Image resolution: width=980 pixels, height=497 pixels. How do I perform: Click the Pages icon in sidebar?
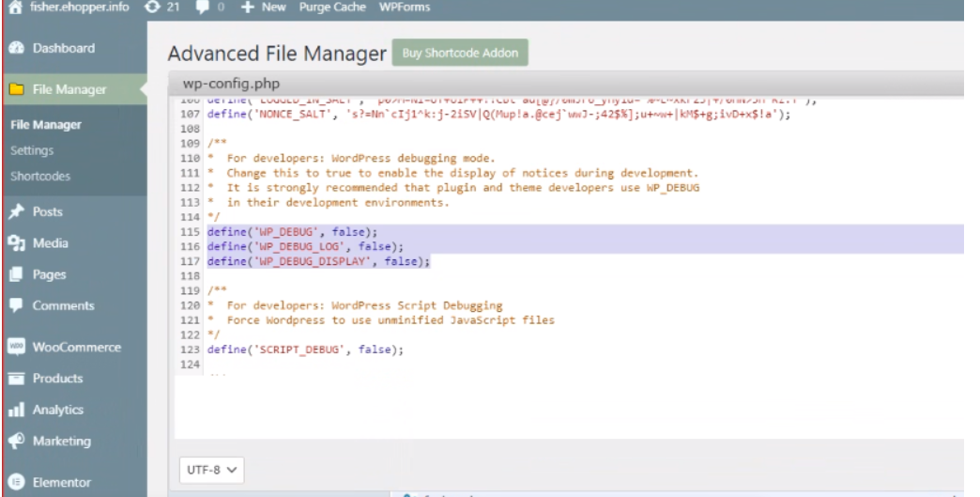(16, 275)
